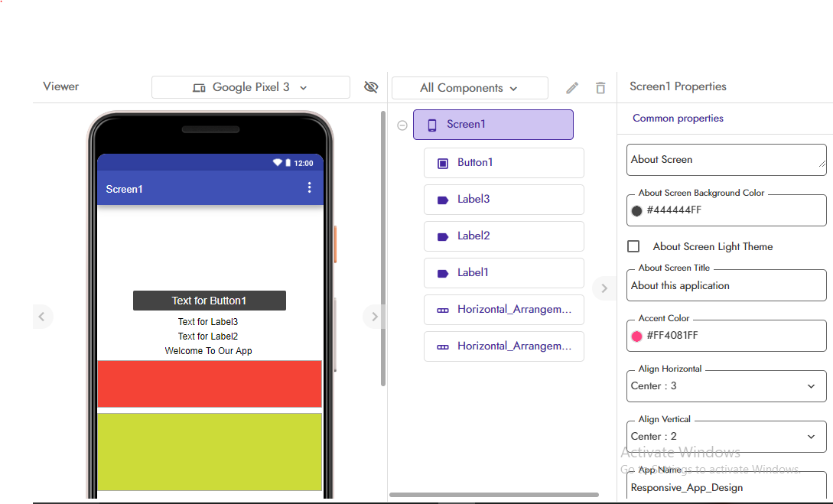This screenshot has width=833, height=504.
Task: Click the component tree horizontal scrollbar
Action: [x=494, y=495]
